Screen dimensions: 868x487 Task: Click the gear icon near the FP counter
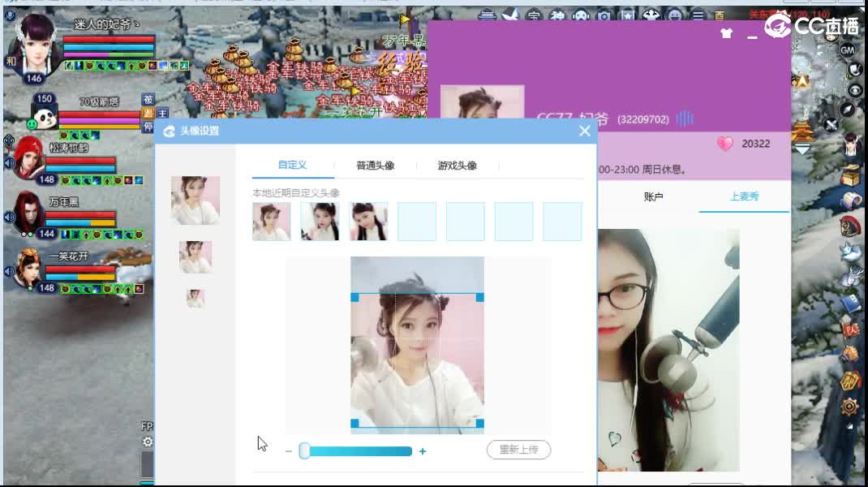point(148,442)
